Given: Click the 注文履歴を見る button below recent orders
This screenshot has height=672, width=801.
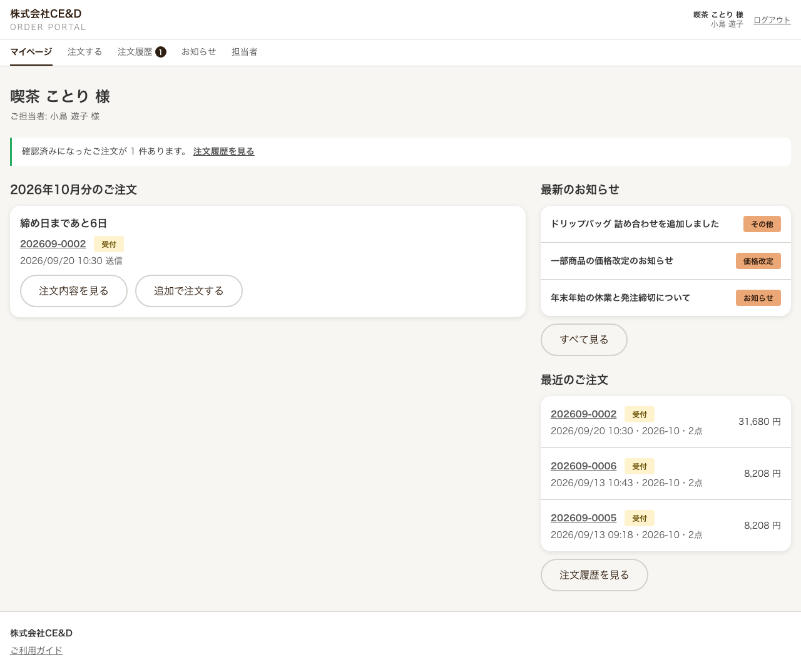Looking at the screenshot, I should coord(594,575).
